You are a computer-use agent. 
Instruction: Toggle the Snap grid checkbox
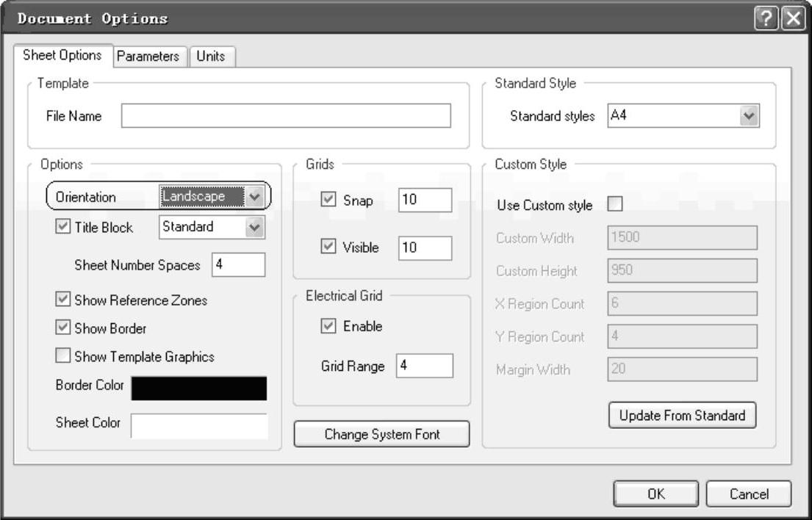point(328,201)
